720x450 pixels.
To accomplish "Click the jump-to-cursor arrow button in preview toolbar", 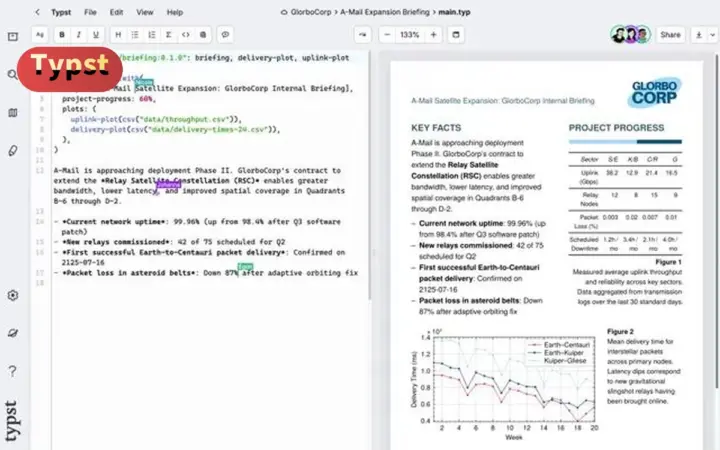I will point(363,34).
